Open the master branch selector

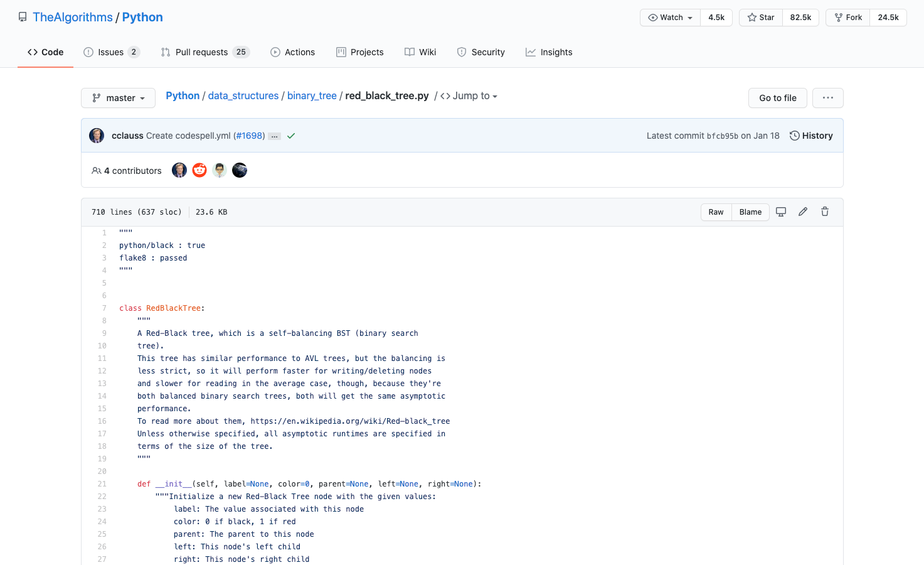tap(118, 98)
